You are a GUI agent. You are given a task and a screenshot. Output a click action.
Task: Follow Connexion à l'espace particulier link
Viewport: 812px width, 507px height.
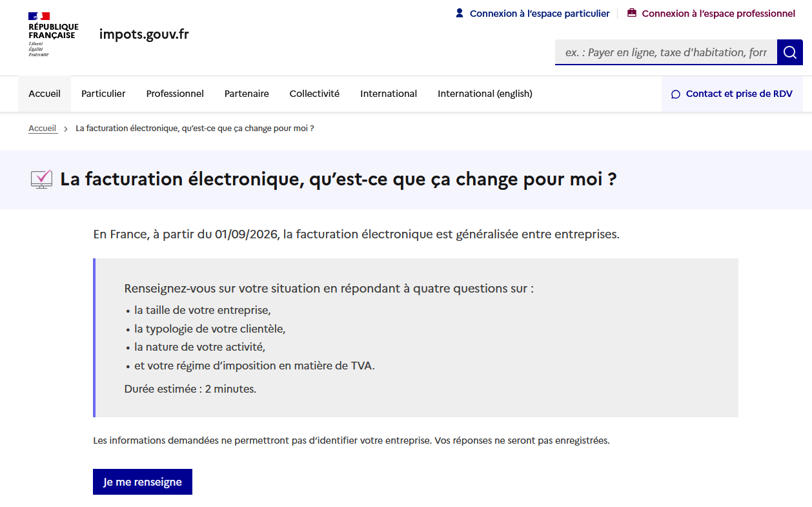click(x=540, y=14)
